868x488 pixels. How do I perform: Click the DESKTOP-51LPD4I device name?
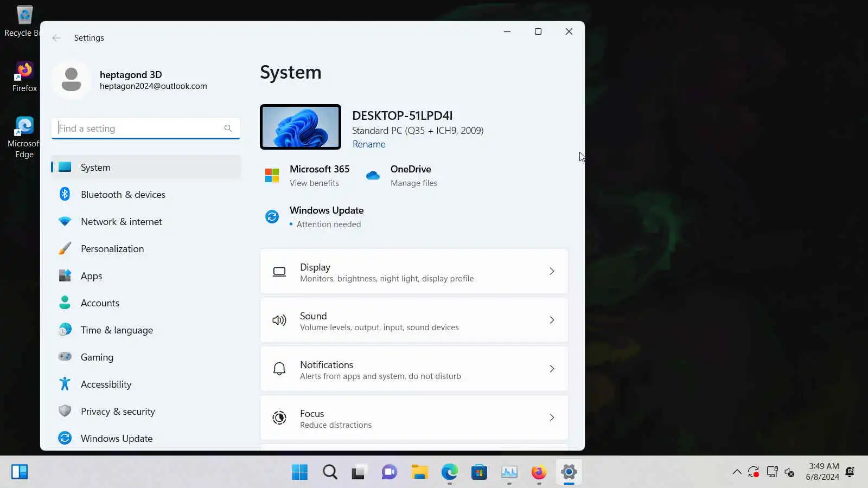pyautogui.click(x=403, y=115)
